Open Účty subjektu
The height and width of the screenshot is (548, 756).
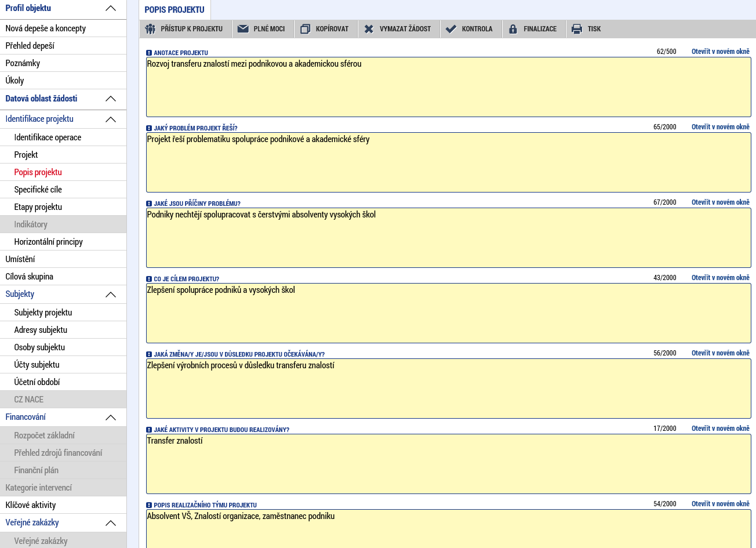click(63, 365)
